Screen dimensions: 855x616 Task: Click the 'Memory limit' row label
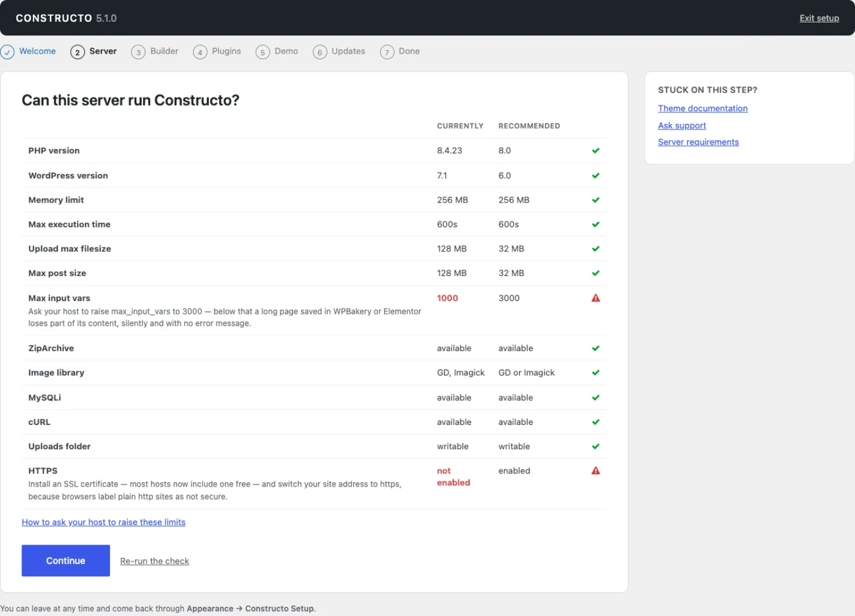click(x=56, y=200)
